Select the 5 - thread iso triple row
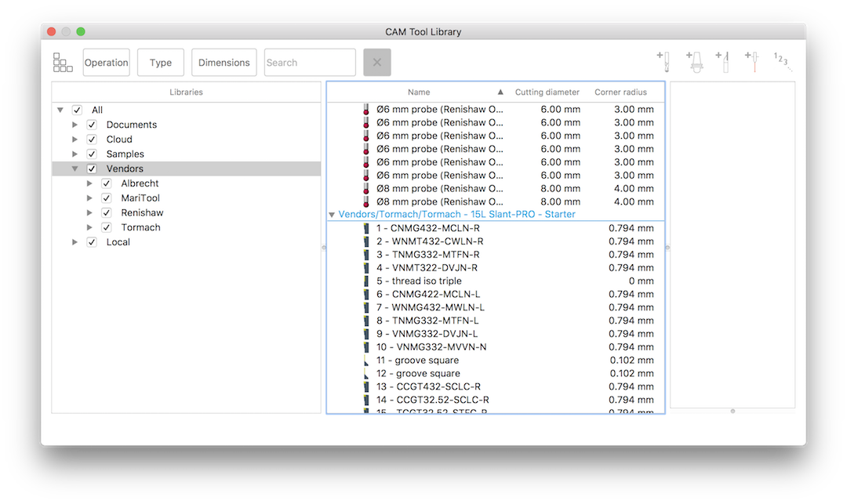Viewport: 847px width, 504px height. click(x=496, y=281)
